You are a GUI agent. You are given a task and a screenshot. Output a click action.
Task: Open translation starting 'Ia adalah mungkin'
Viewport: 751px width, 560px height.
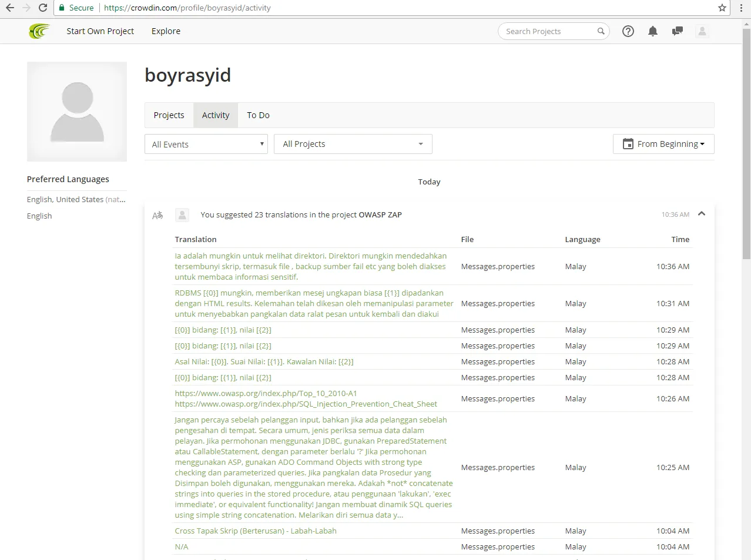point(311,266)
